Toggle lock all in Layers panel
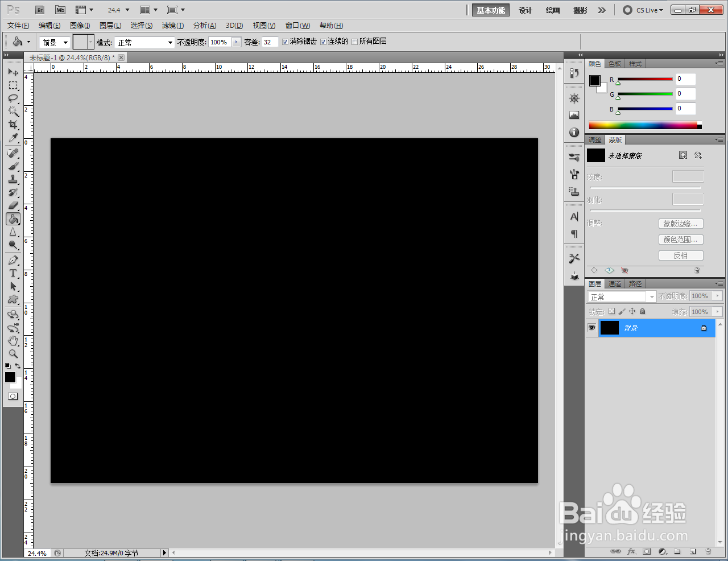Screen dimensions: 728x561 [x=642, y=311]
